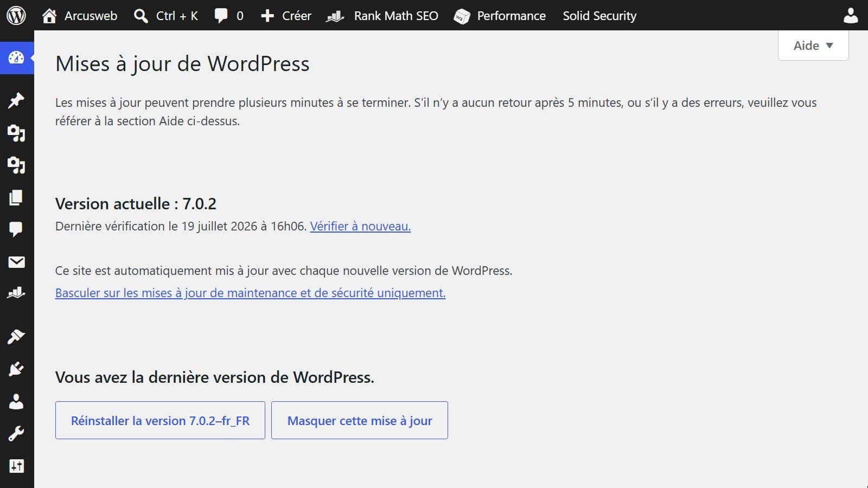The height and width of the screenshot is (488, 868).
Task: Click the Vérifier à nouveau link
Action: tap(360, 226)
